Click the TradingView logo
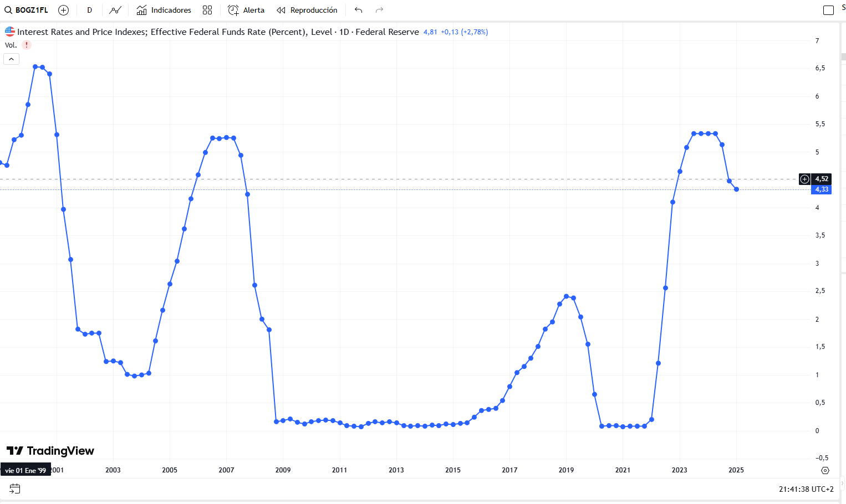 click(x=50, y=451)
